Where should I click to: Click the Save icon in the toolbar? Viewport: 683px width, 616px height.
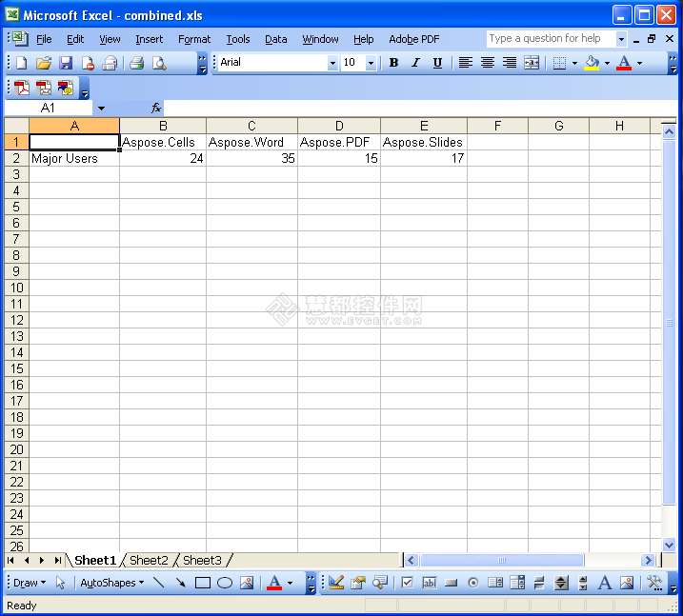(x=66, y=63)
